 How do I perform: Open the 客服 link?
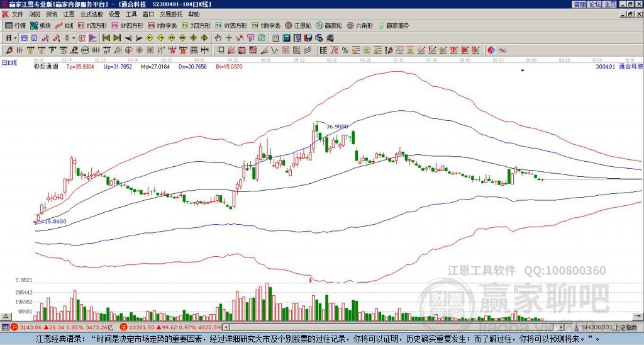point(579,4)
